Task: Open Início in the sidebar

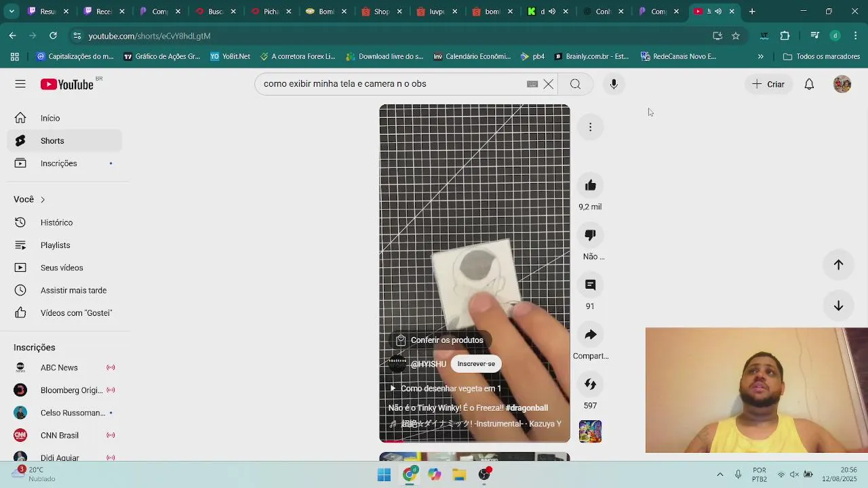Action: (x=65, y=118)
